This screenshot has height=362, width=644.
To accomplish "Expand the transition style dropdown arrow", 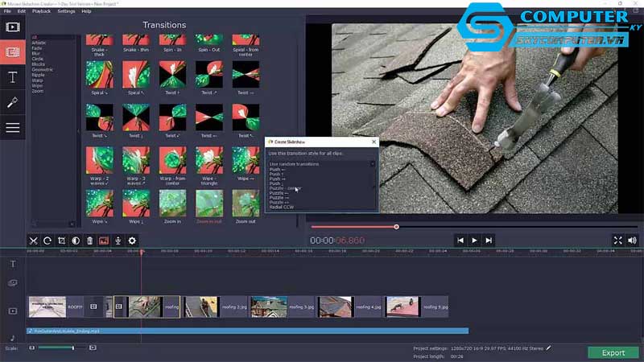I will click(373, 164).
